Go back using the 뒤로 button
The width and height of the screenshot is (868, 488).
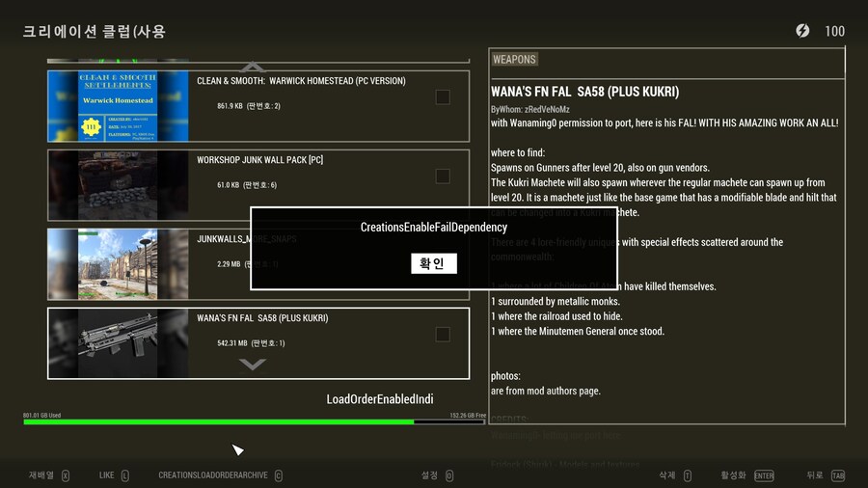click(825, 475)
